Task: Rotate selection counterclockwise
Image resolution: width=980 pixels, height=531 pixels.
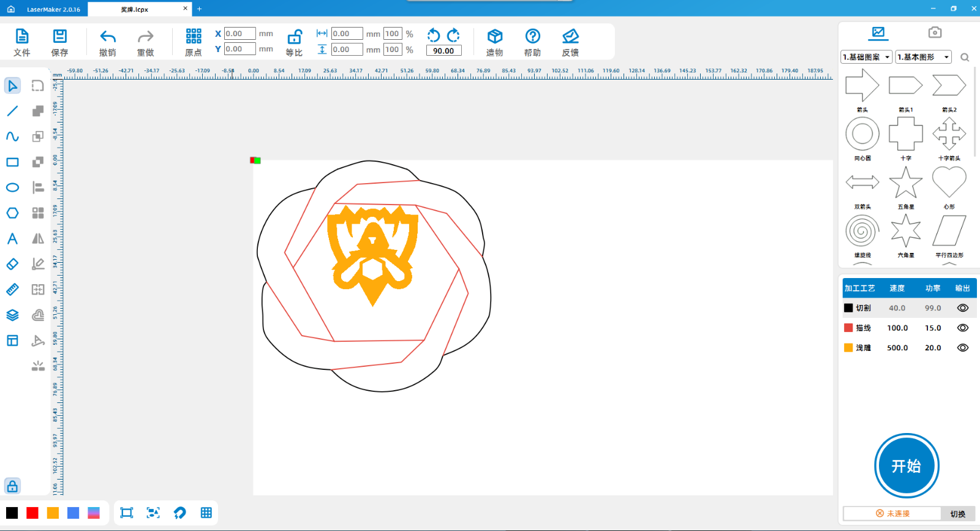Action: pyautogui.click(x=434, y=35)
